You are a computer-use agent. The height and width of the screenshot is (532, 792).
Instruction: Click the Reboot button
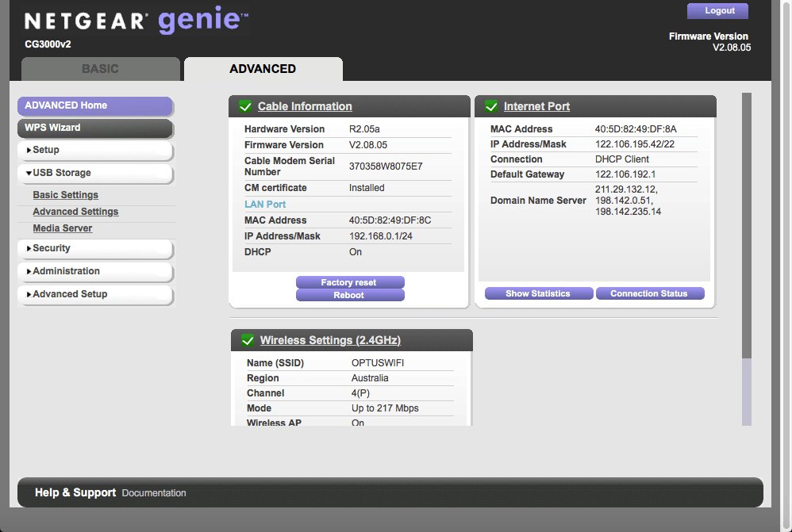[350, 295]
